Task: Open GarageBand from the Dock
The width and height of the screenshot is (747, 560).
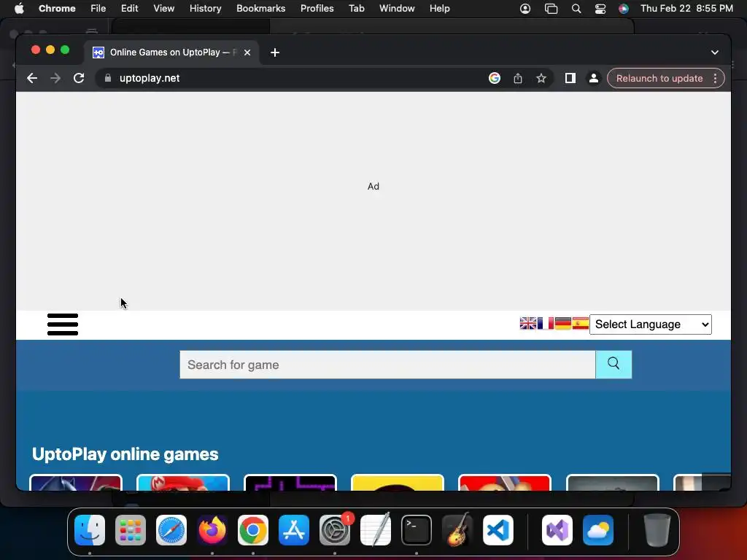Action: [x=457, y=530]
